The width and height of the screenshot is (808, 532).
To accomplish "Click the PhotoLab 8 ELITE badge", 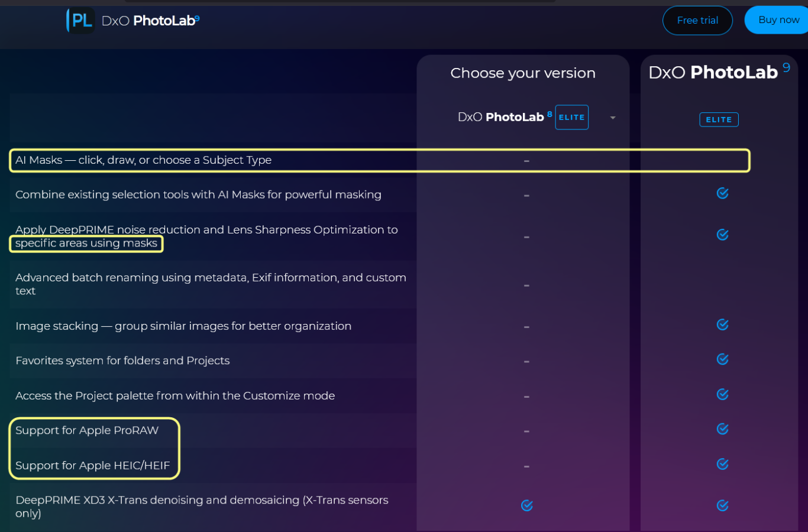I will coord(571,118).
